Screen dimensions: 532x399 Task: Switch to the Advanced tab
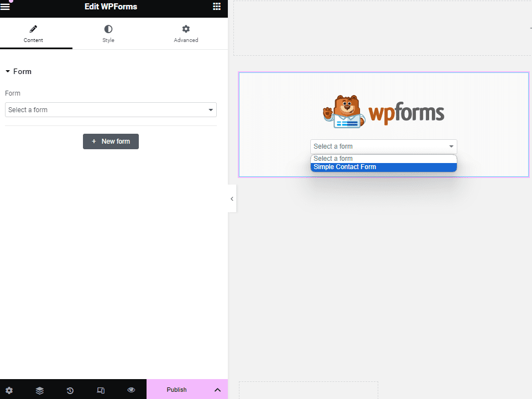click(186, 34)
